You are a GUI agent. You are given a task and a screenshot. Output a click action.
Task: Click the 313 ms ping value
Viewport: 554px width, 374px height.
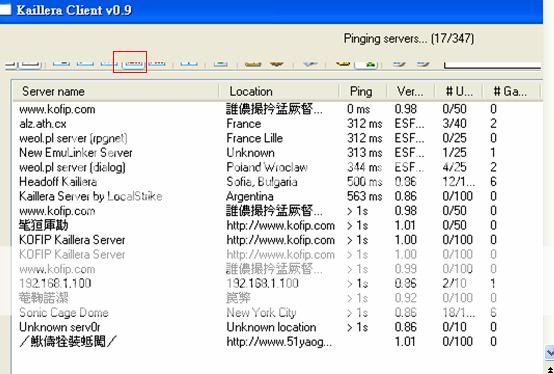click(365, 153)
